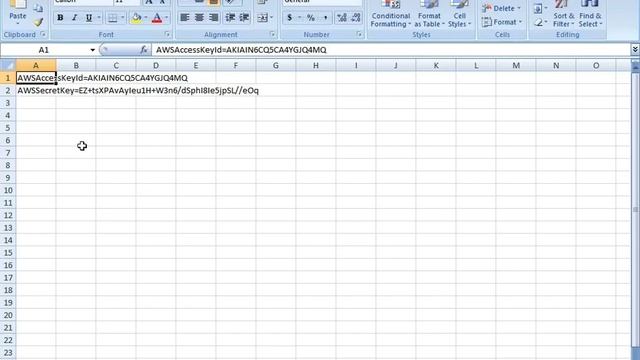The width and height of the screenshot is (640, 360).
Task: Apply the yellow fill color bucket
Action: tap(137, 18)
